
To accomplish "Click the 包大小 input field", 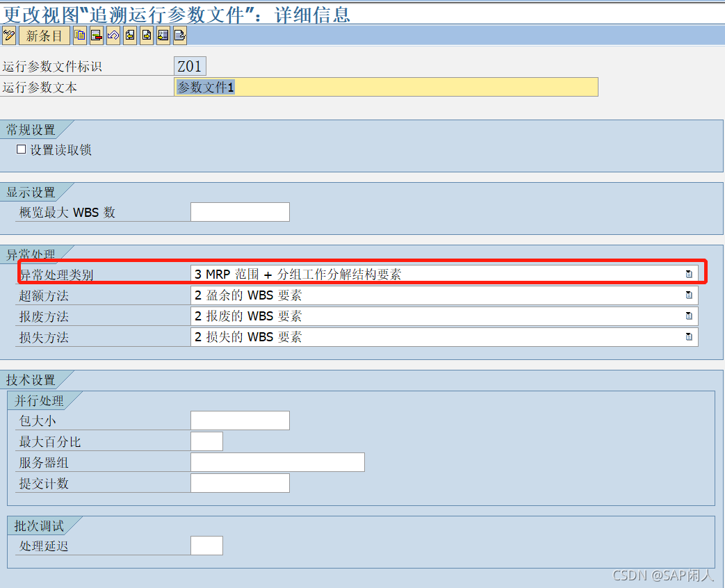I will click(240, 420).
